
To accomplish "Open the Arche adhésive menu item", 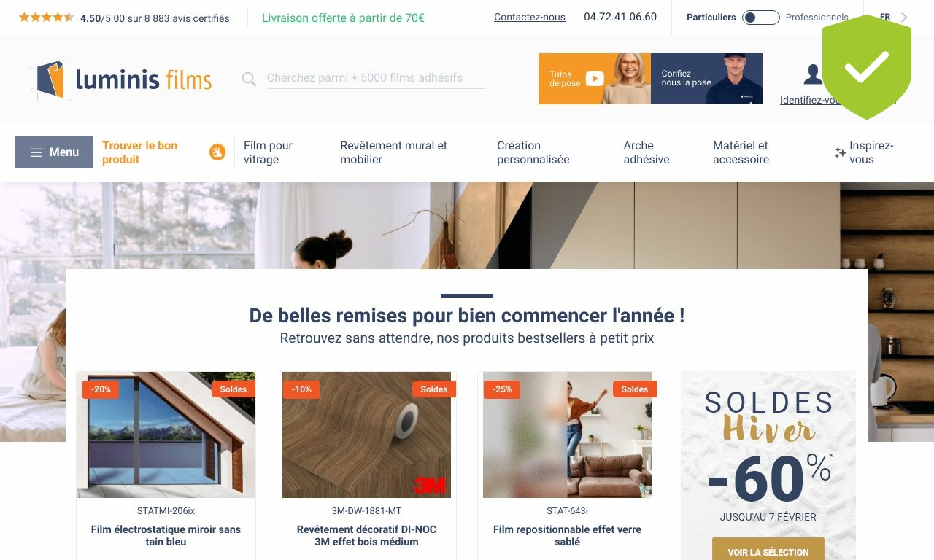I will click(x=647, y=152).
